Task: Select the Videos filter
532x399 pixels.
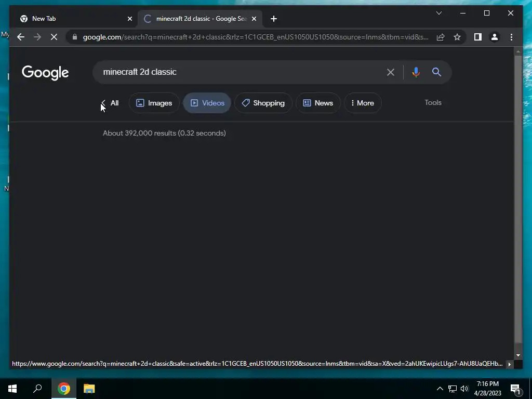Action: [207, 103]
